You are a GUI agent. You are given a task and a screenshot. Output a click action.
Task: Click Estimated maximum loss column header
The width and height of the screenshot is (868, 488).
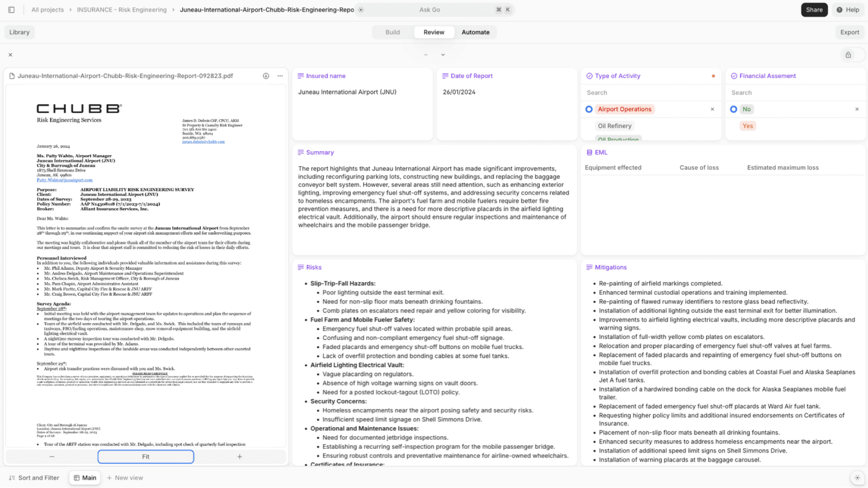[x=783, y=167]
